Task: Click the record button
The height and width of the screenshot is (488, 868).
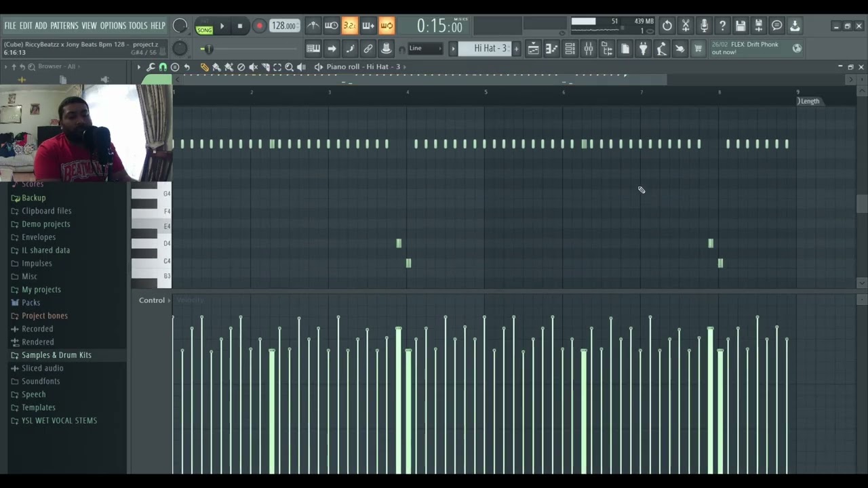Action: point(259,26)
